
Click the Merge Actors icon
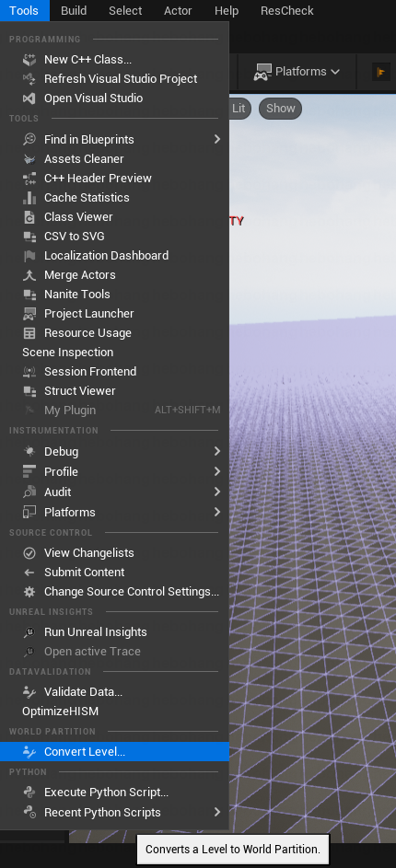(x=29, y=275)
